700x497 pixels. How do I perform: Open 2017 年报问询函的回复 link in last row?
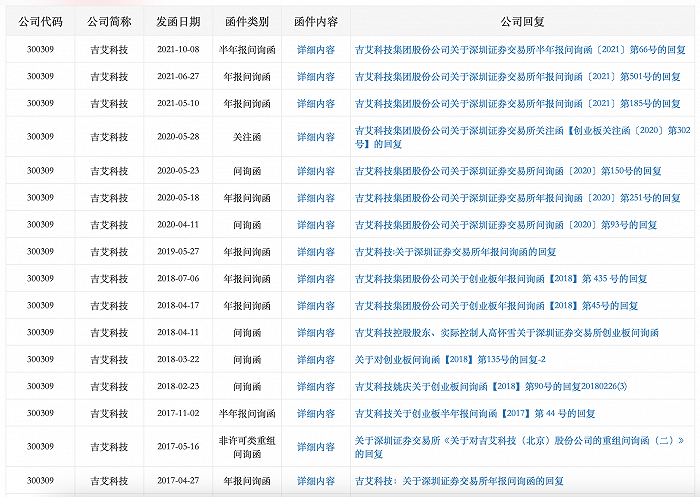[459, 481]
